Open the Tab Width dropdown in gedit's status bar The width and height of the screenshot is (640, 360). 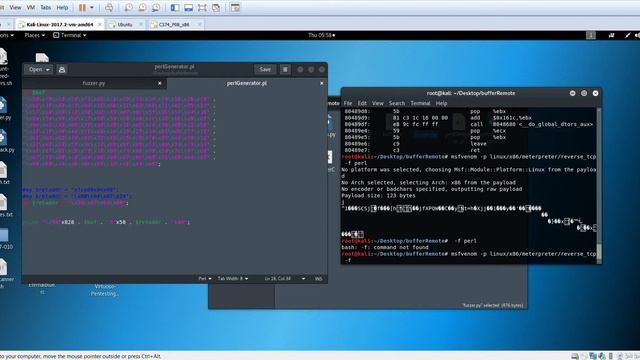(x=233, y=279)
